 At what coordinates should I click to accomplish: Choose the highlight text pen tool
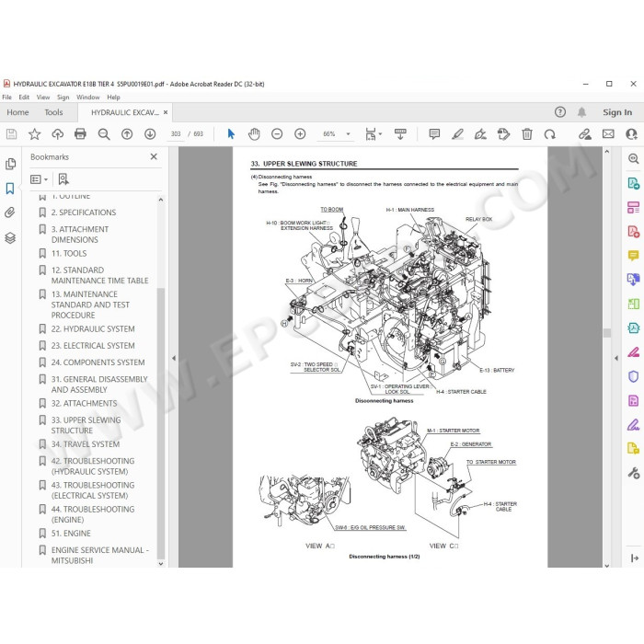pyautogui.click(x=457, y=134)
